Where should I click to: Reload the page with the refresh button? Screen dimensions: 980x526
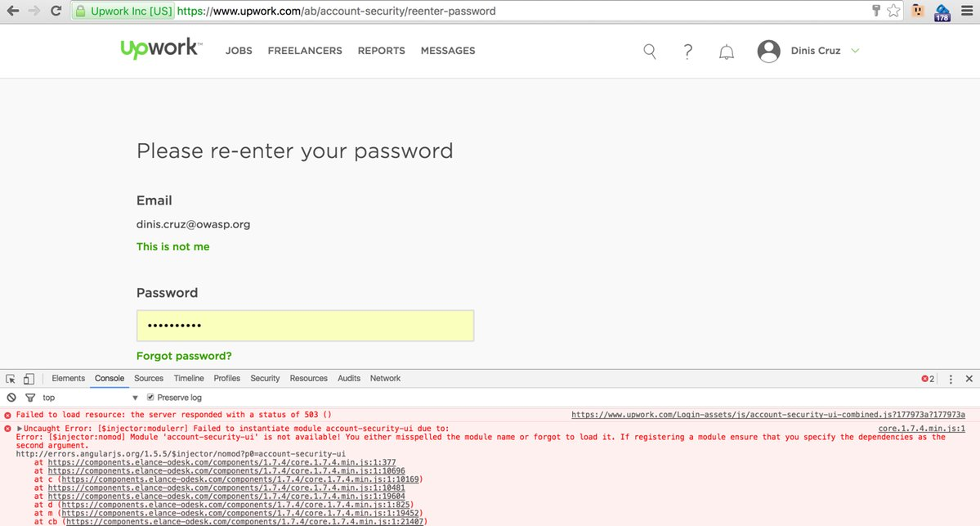[x=56, y=11]
